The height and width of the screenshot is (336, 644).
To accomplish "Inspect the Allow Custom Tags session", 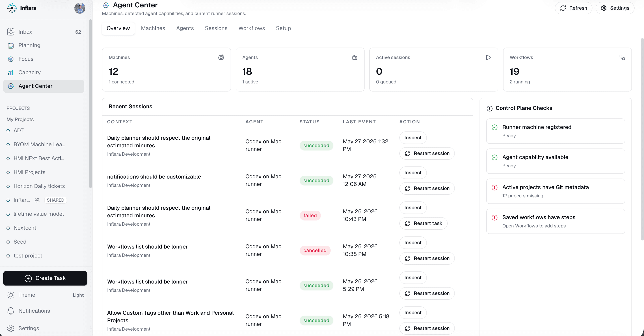I will [413, 313].
